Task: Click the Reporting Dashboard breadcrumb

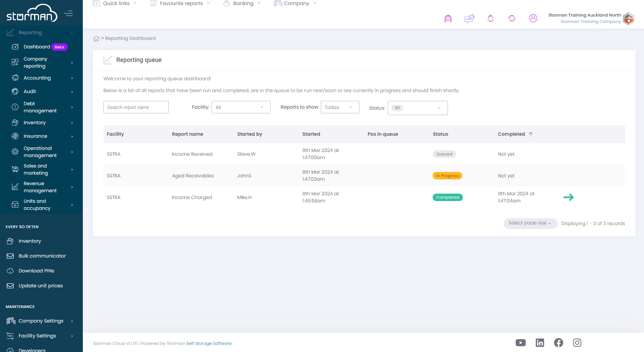Action: pyautogui.click(x=130, y=38)
